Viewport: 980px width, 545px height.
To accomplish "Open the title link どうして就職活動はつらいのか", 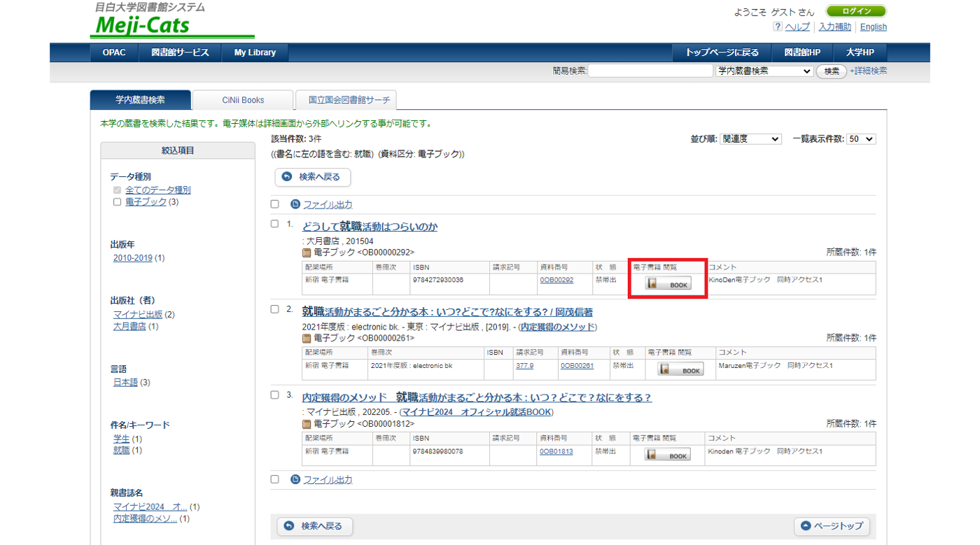I will [x=370, y=227].
